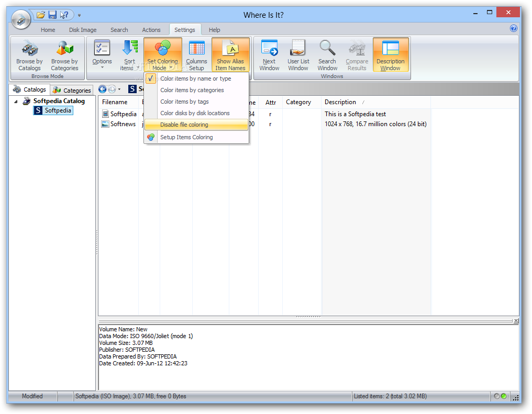Image resolution: width=532 pixels, height=414 pixels.
Task: Sort by the Attr column header
Action: [x=270, y=103]
